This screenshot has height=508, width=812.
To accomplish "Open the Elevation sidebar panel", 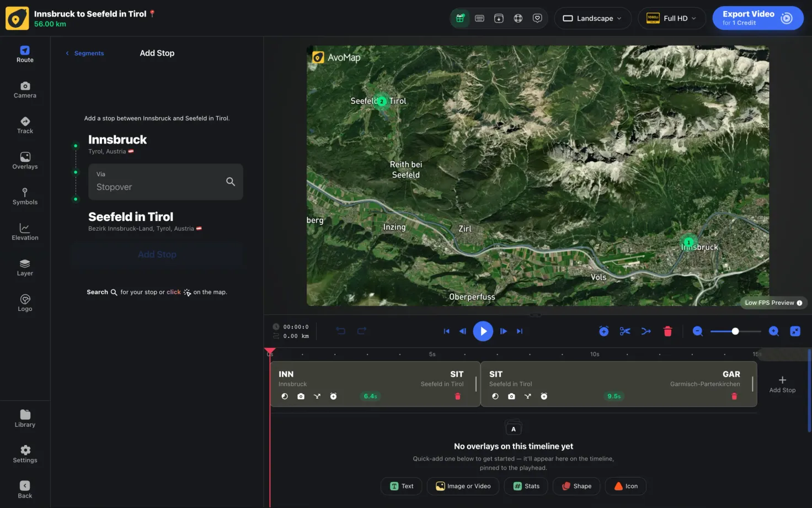I will point(25,232).
